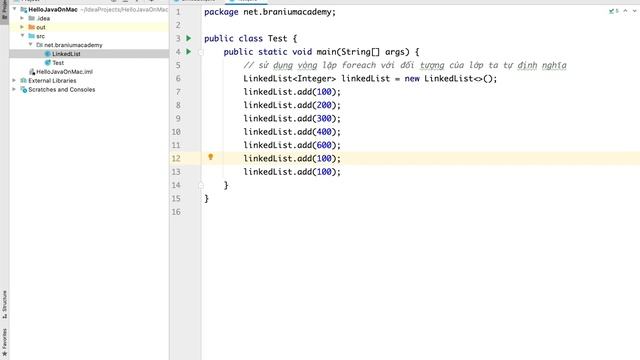Select the net.braniumacademy package label
The width and height of the screenshot is (640, 360).
point(73,45)
